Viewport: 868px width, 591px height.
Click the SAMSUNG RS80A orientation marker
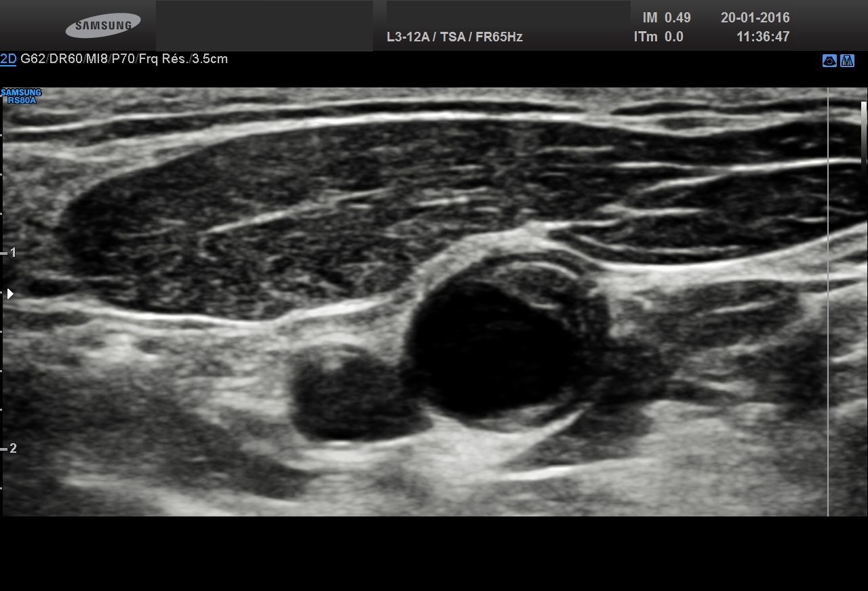tap(21, 96)
